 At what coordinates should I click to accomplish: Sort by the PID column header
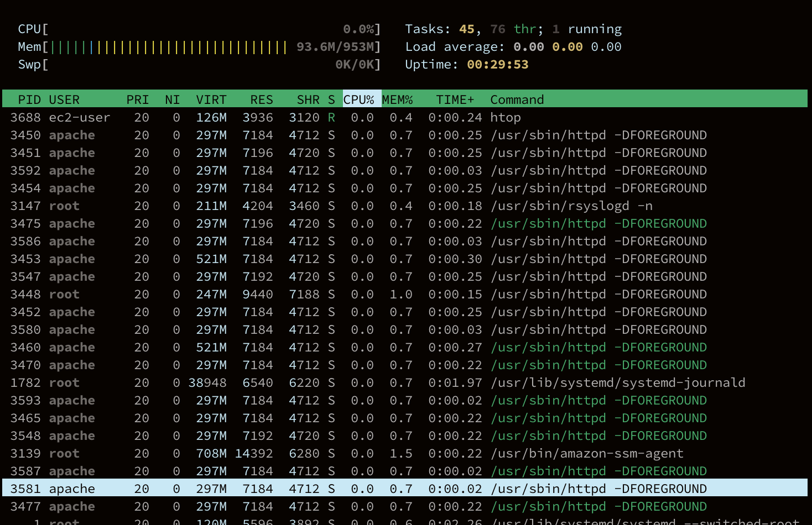point(29,99)
